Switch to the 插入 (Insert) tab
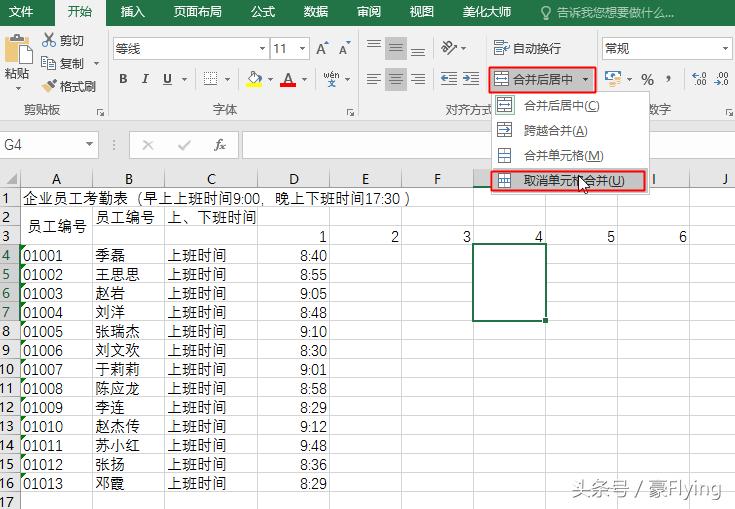This screenshot has height=509, width=735. tap(133, 11)
